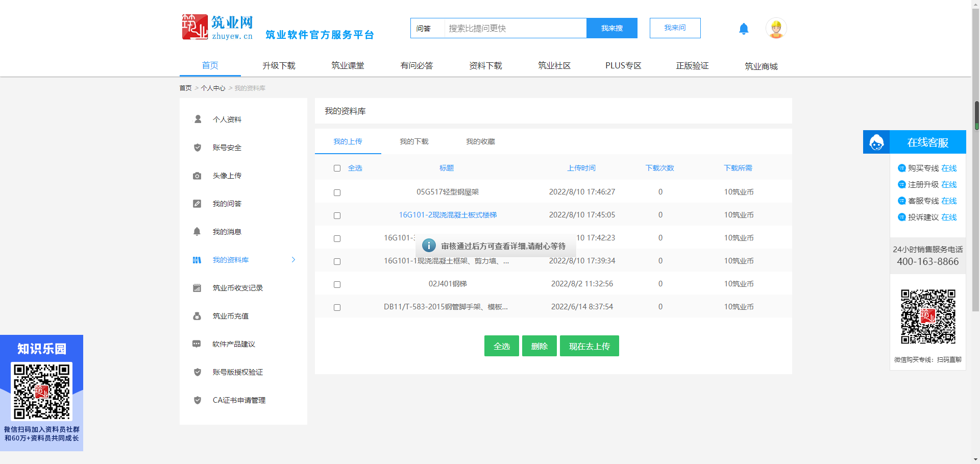Open the notification bell icon
Screen dimensions: 980x464
pyautogui.click(x=744, y=29)
